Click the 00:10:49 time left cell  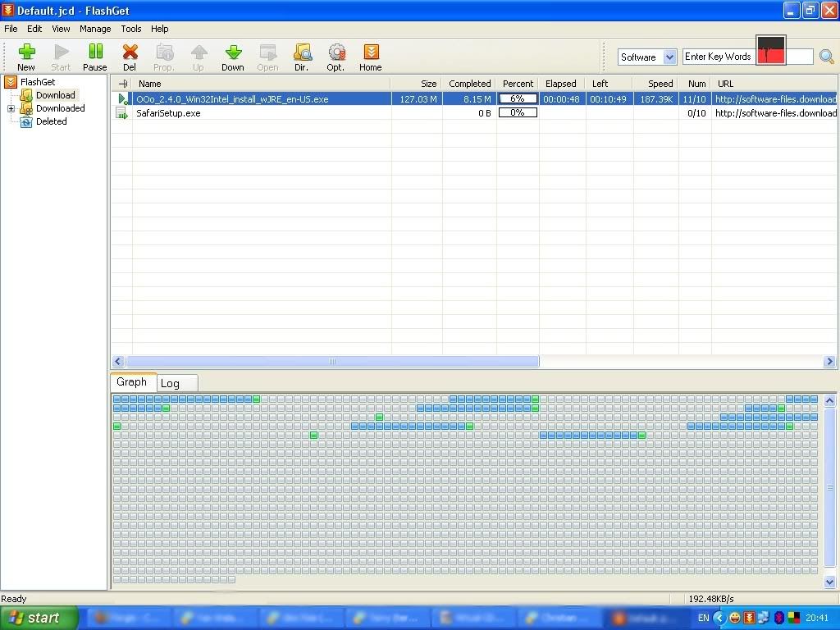[x=608, y=99]
